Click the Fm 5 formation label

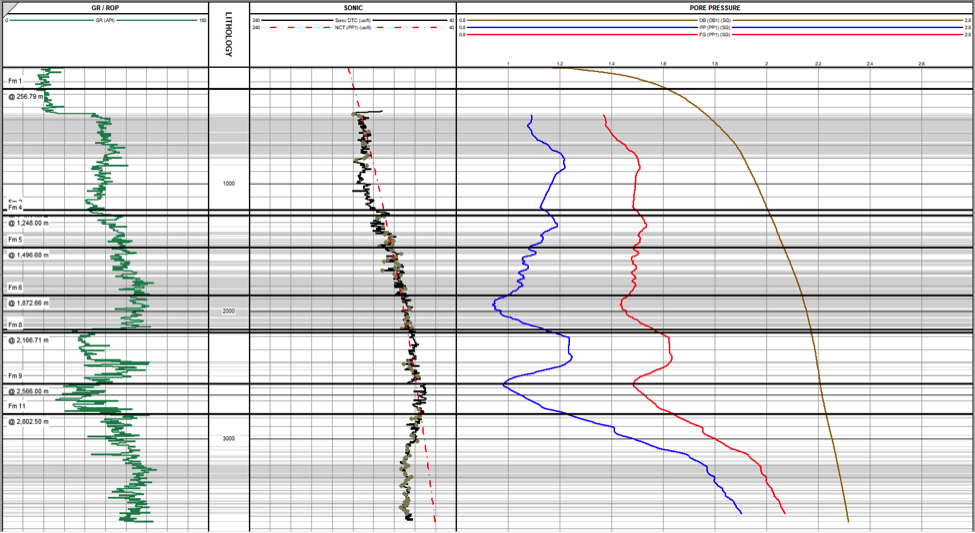(15, 239)
